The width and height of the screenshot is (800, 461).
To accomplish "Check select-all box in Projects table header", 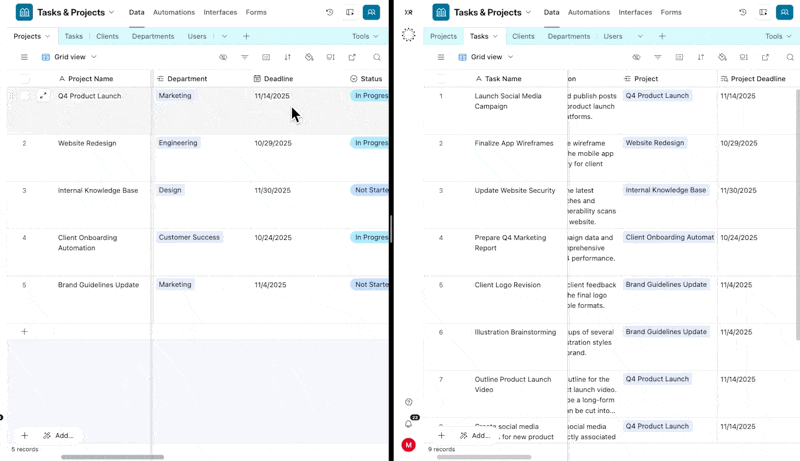I will point(24,79).
